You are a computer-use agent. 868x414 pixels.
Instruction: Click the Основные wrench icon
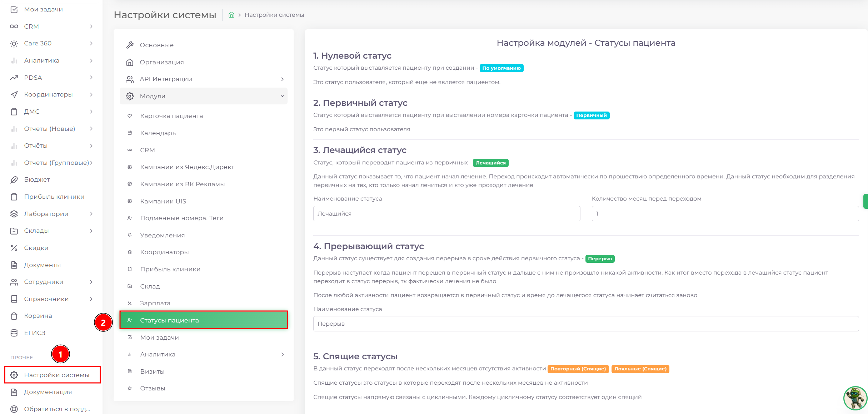130,45
